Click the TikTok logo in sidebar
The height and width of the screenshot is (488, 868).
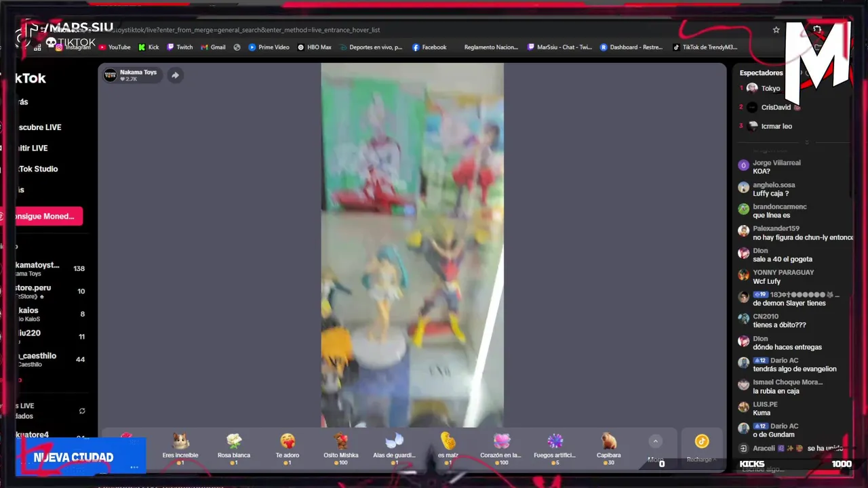tap(31, 78)
